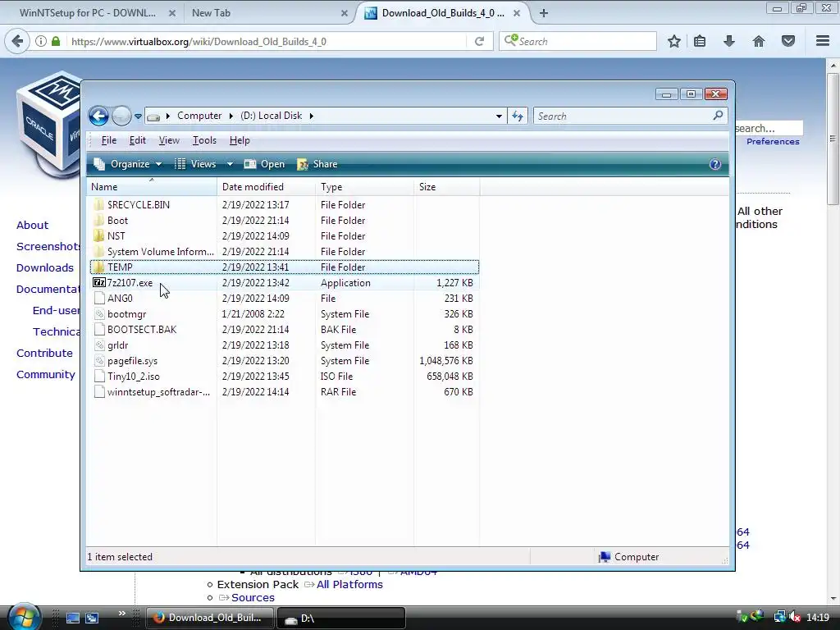Open the Community link on VirtualBox page
840x630 pixels.
click(46, 374)
